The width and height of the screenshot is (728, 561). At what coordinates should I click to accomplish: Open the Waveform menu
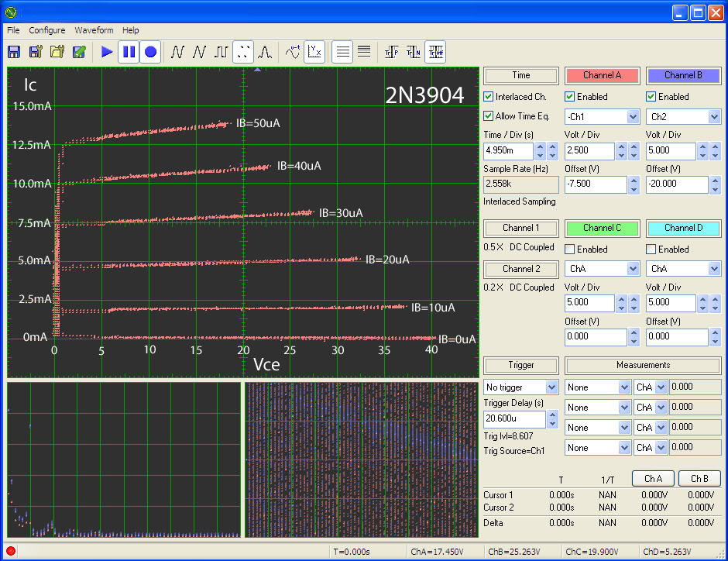94,30
